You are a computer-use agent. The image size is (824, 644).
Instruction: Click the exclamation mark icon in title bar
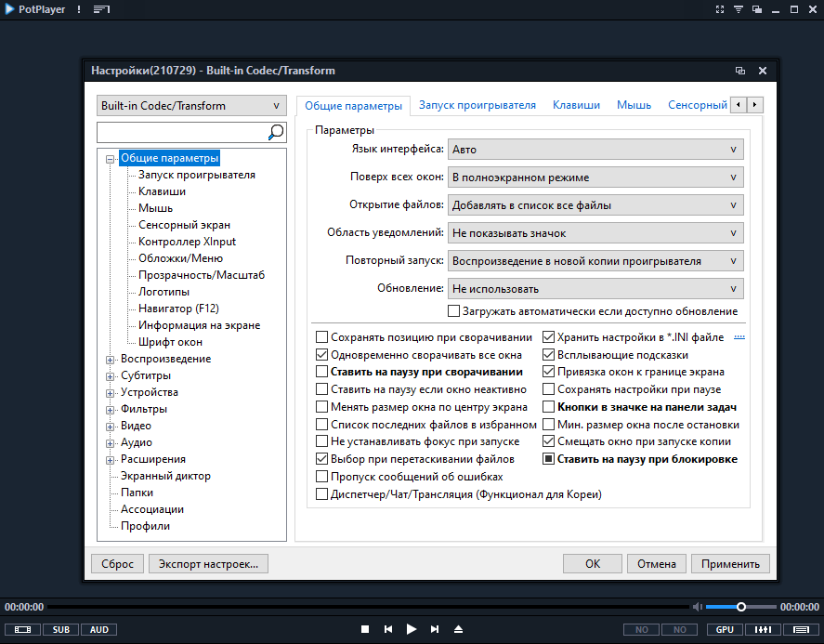pos(79,9)
